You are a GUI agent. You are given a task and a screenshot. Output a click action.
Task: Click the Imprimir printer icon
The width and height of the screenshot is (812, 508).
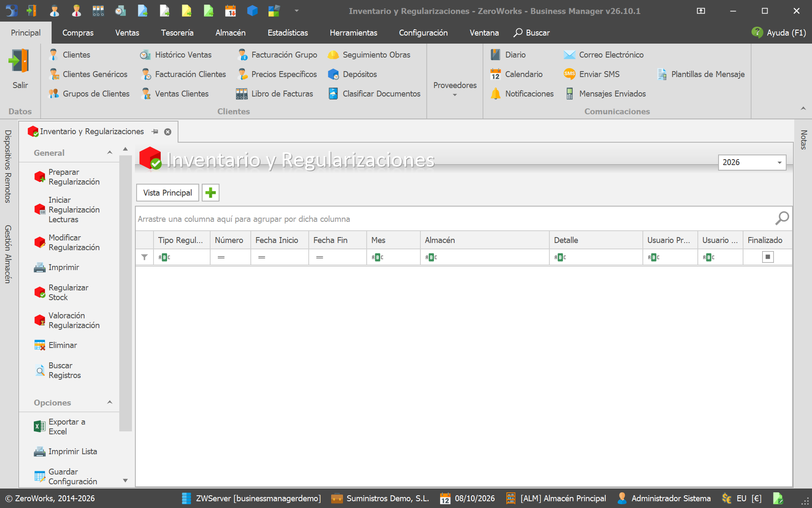(x=40, y=268)
